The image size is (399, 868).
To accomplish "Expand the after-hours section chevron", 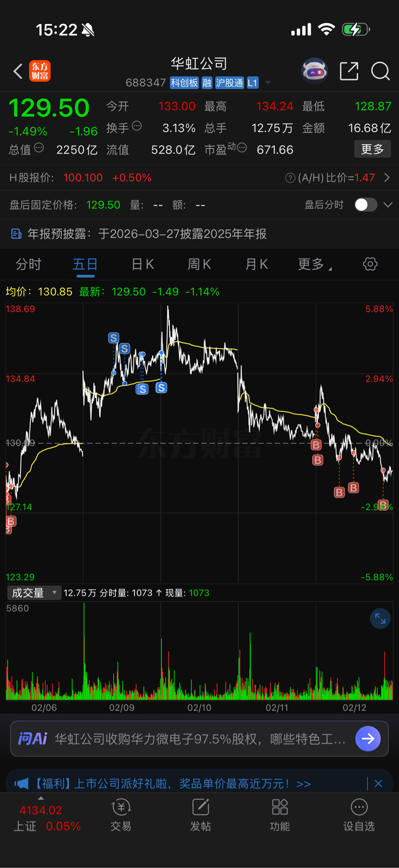I will click(x=388, y=205).
